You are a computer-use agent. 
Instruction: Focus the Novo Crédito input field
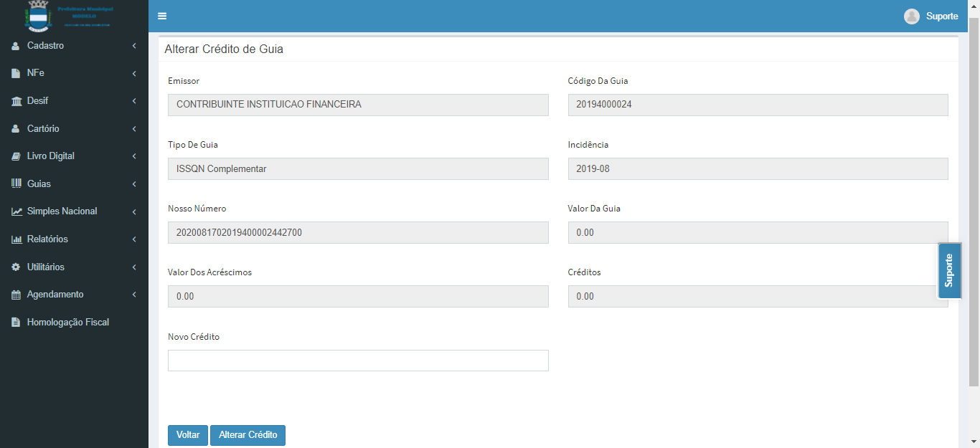tap(358, 361)
